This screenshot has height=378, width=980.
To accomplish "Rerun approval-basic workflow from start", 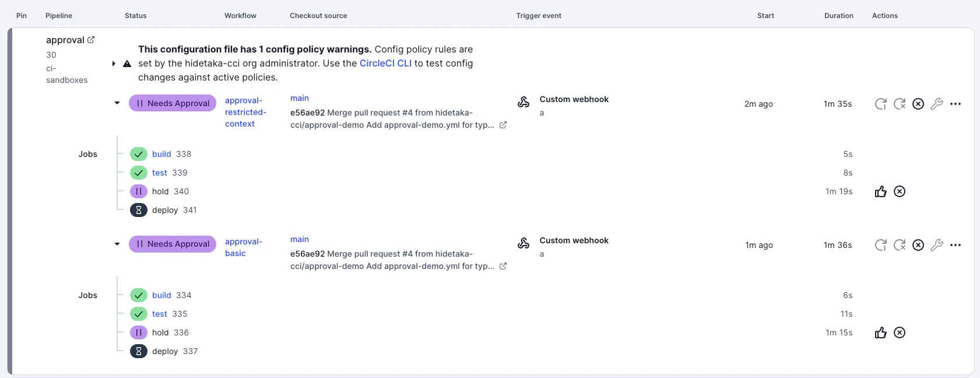I will tap(881, 245).
